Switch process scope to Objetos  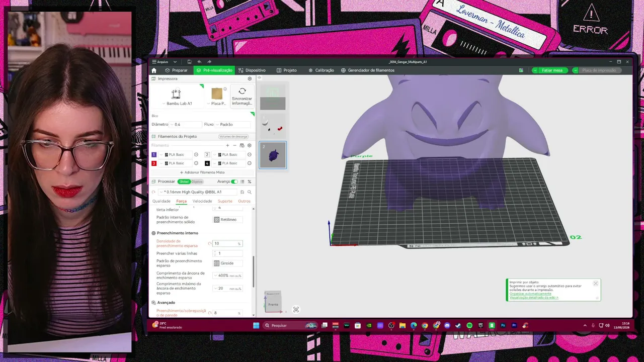pyautogui.click(x=196, y=182)
